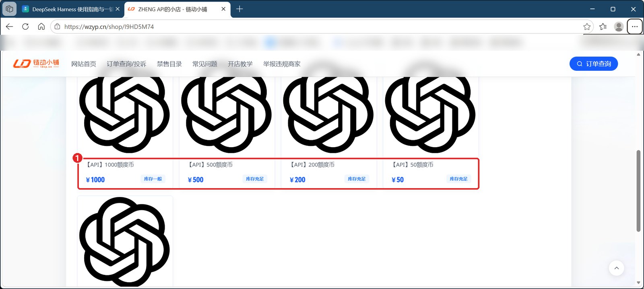Open the 常见问题 nav item
The image size is (644, 289).
205,64
